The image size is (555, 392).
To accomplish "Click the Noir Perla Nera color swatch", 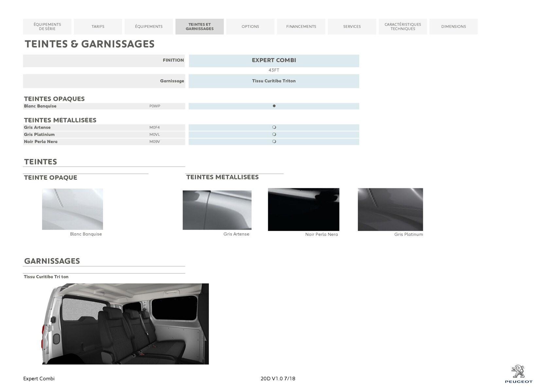I will [304, 209].
